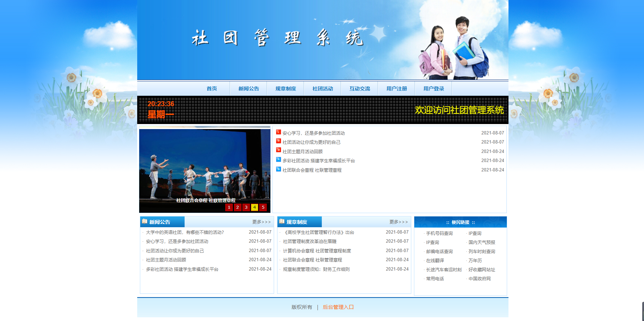This screenshot has width=644, height=321.
Task: Click blue rank icon number 4
Action: pos(278,159)
